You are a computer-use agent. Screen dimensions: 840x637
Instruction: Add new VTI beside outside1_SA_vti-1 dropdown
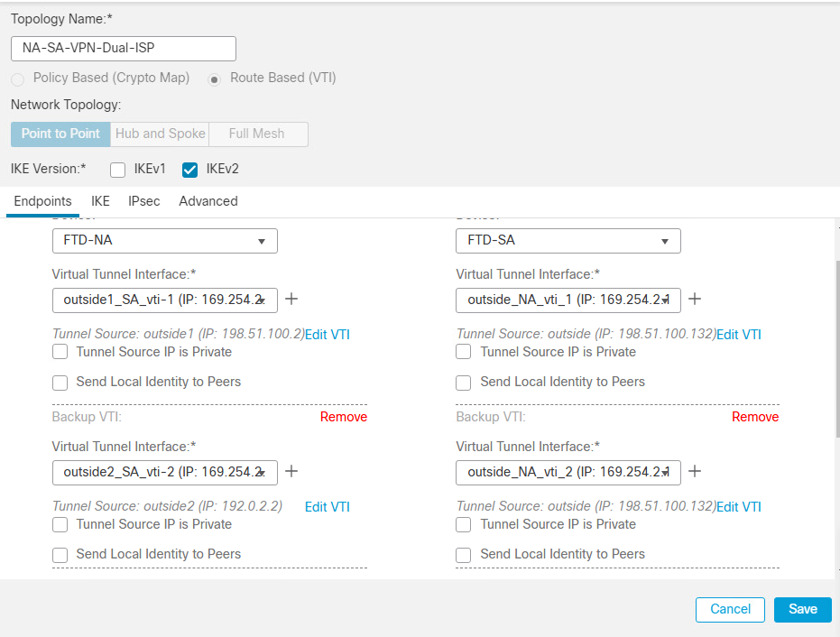coord(291,299)
